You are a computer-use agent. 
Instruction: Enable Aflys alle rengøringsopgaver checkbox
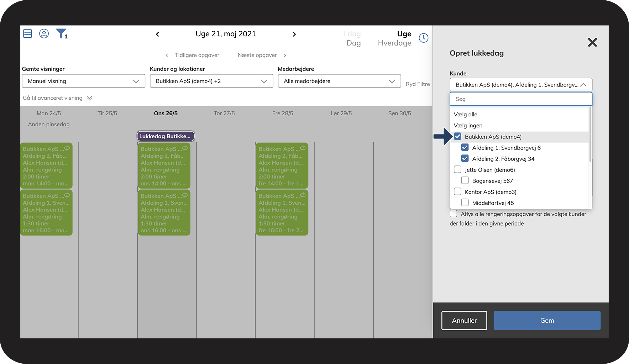(454, 214)
